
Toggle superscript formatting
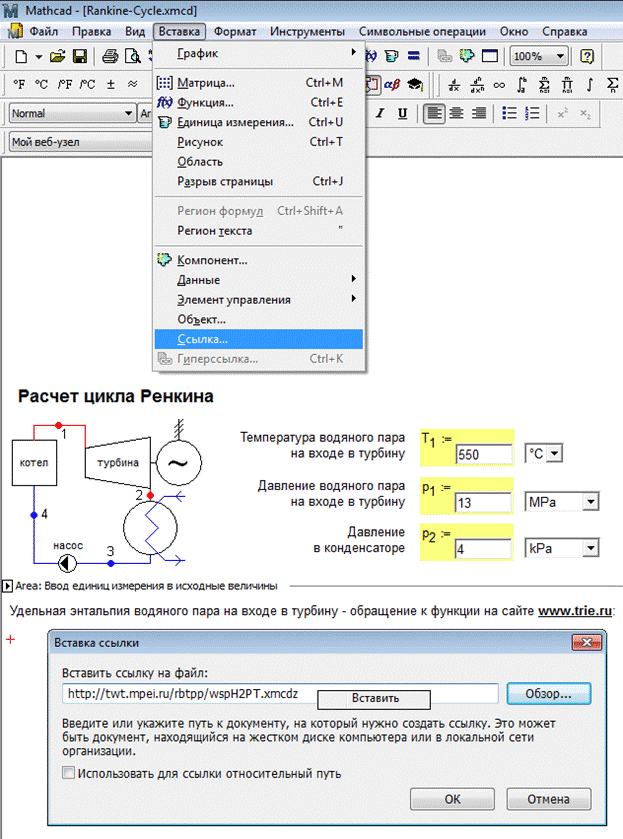(563, 113)
